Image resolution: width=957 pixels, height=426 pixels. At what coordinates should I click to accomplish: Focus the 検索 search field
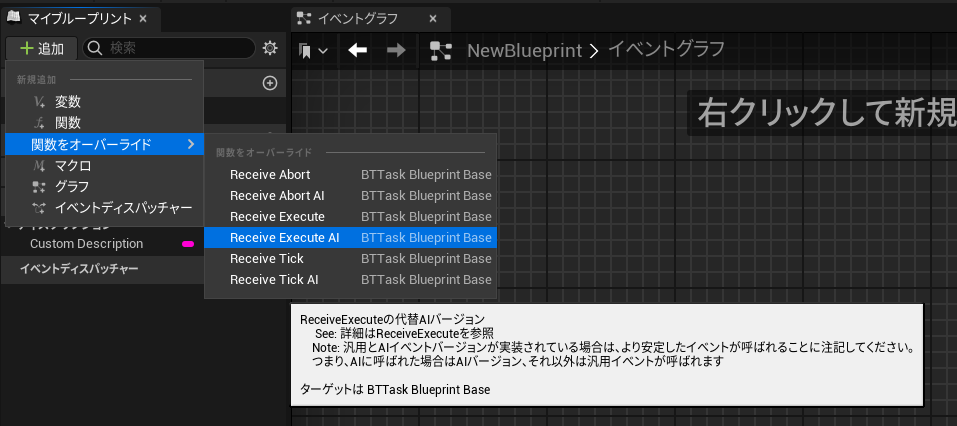[168, 48]
